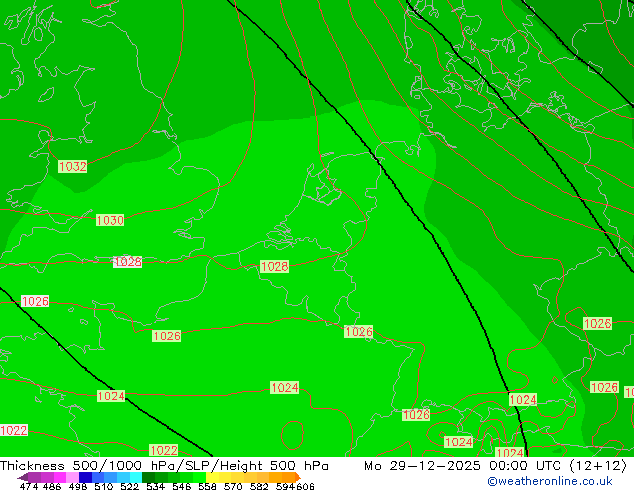Click the purple left arrow tip of the legend
Viewport: 634px width, 490px height.
click(x=23, y=478)
